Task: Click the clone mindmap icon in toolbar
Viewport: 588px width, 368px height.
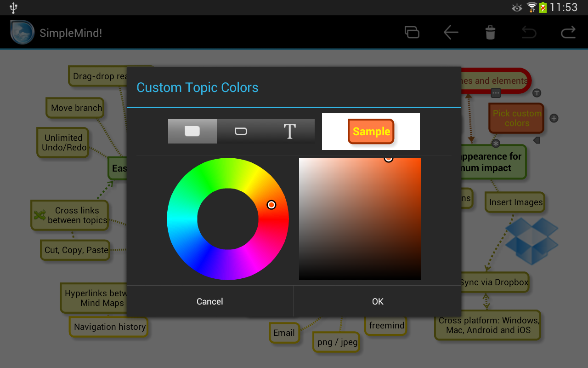Action: [412, 32]
